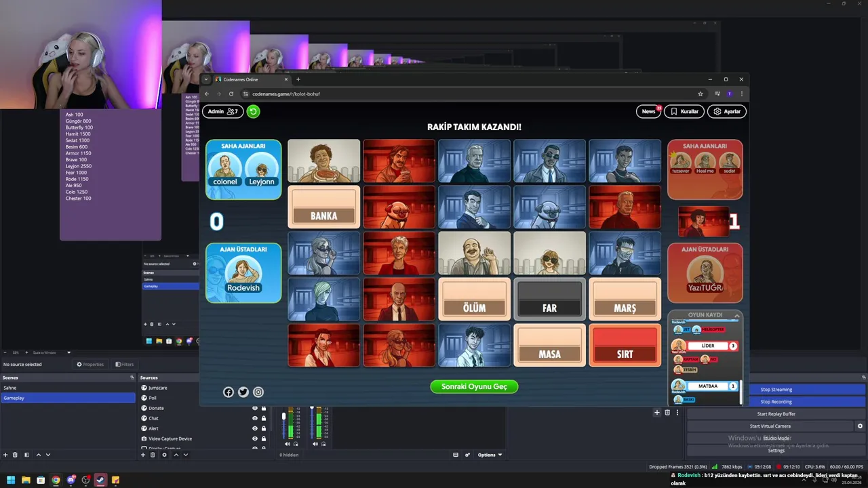Reload the Codenames browser page

pos(231,94)
